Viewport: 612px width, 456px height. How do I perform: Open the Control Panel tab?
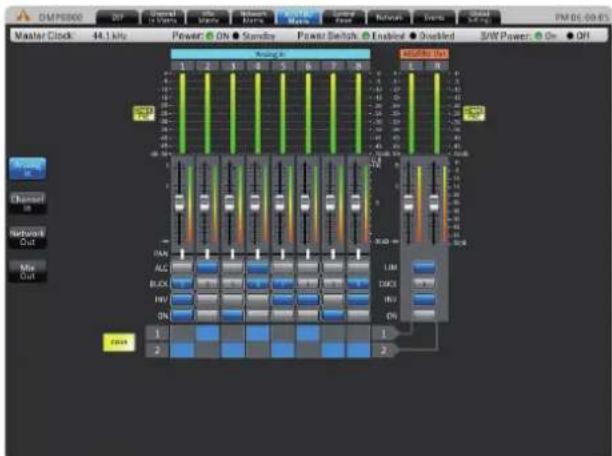(344, 17)
